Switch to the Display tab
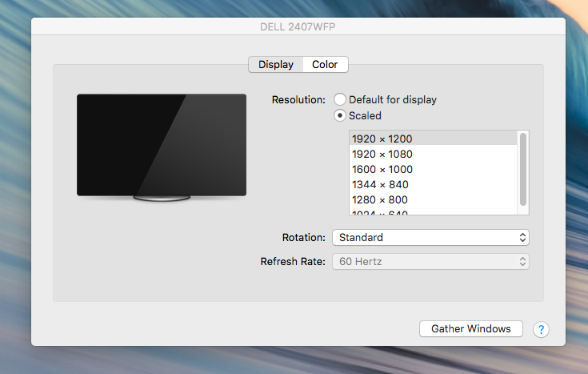588x374 pixels. click(x=276, y=65)
